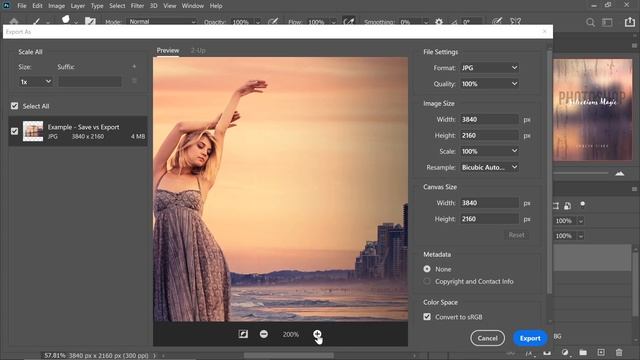Image resolution: width=640 pixels, height=360 pixels.
Task: Open the Window menu
Action: [193, 6]
